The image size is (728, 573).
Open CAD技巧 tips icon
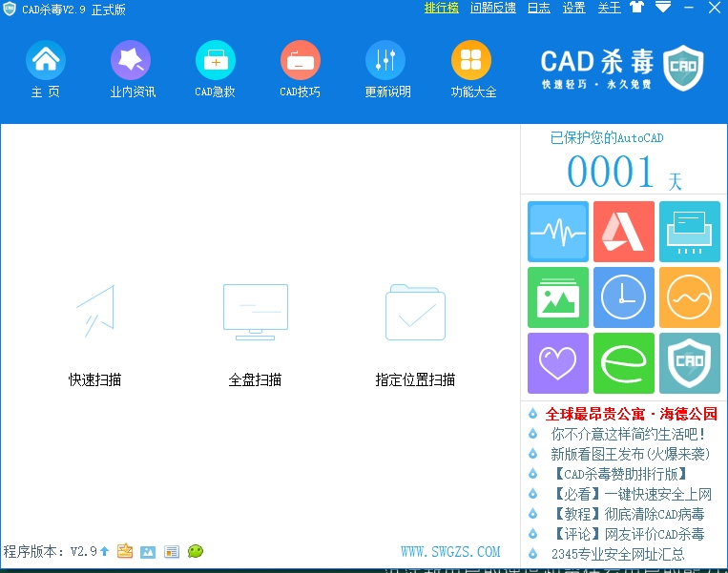coord(301,60)
